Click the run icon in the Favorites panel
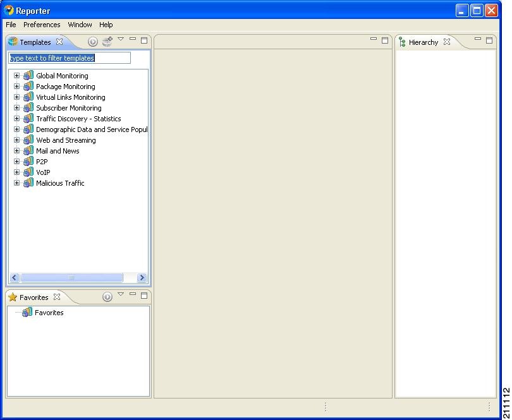 tap(107, 297)
